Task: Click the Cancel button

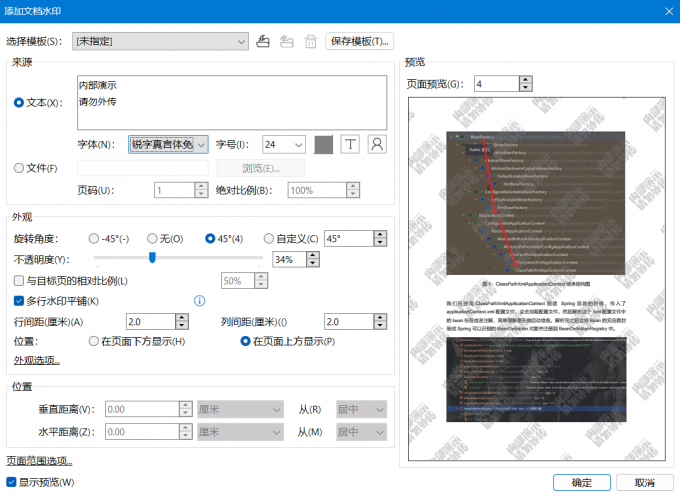Action: pos(644,482)
